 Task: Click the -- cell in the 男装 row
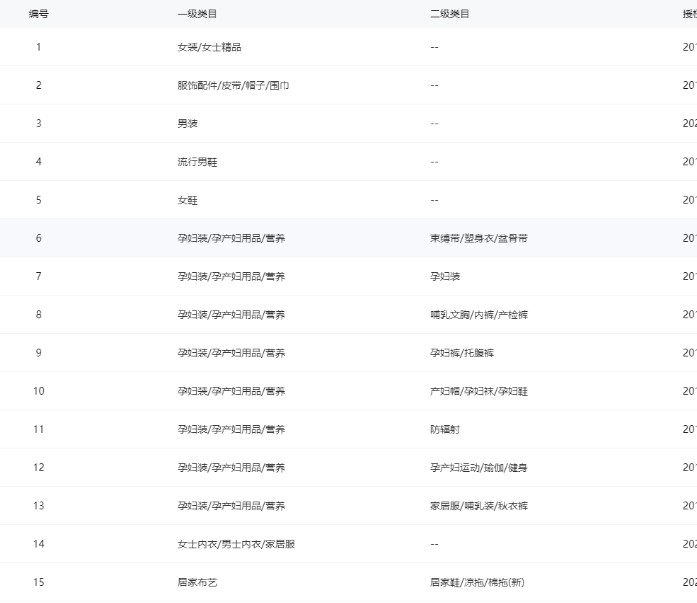click(434, 124)
